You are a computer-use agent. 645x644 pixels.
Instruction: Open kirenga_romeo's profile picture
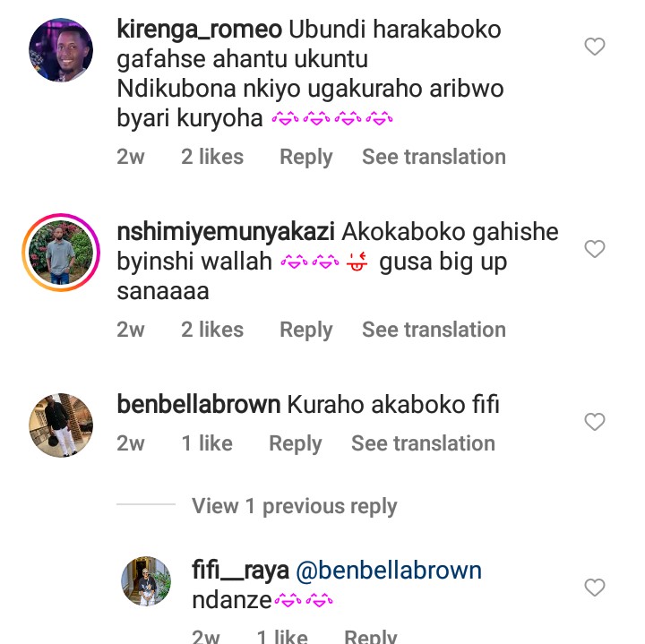click(61, 50)
